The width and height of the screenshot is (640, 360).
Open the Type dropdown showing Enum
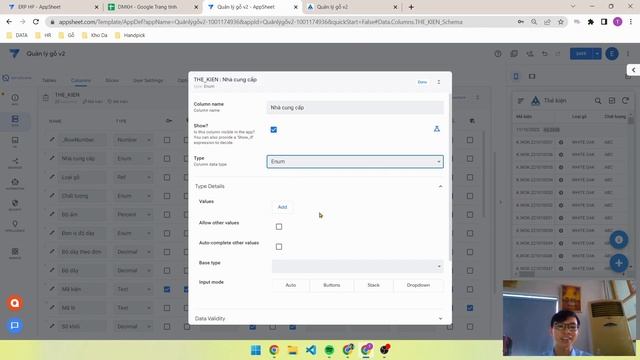(x=355, y=162)
